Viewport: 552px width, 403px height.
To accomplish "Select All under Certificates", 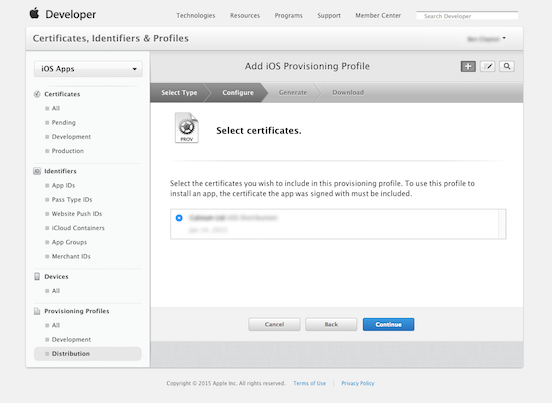I will [56, 108].
